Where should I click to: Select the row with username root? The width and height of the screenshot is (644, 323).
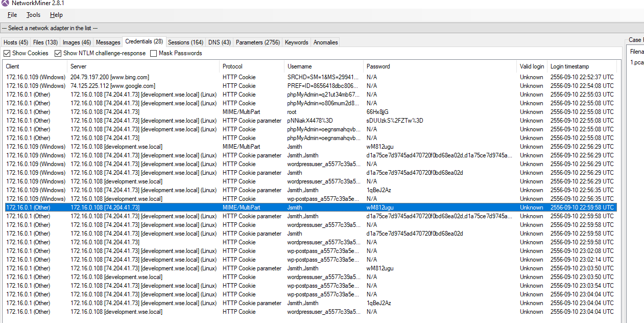pyautogui.click(x=292, y=112)
